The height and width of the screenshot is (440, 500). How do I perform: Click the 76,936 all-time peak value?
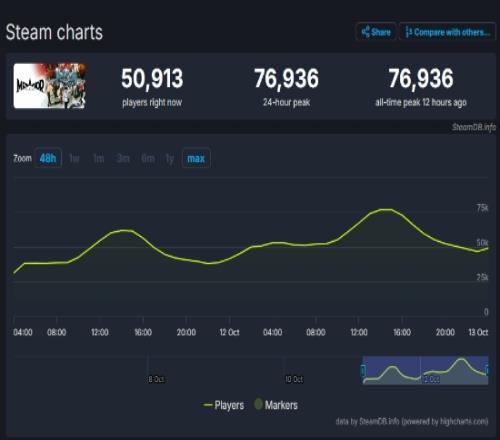(421, 79)
